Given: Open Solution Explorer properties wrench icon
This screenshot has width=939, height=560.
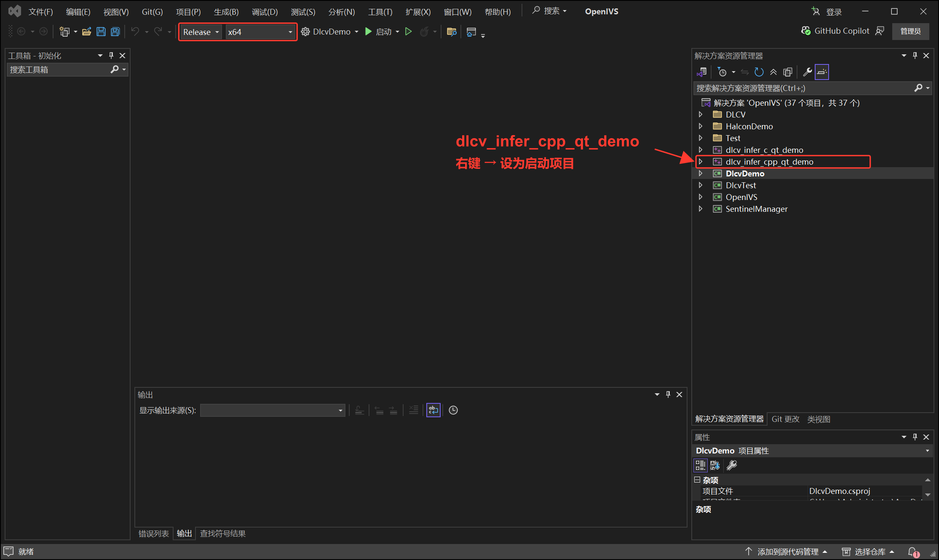Looking at the screenshot, I should pyautogui.click(x=807, y=72).
